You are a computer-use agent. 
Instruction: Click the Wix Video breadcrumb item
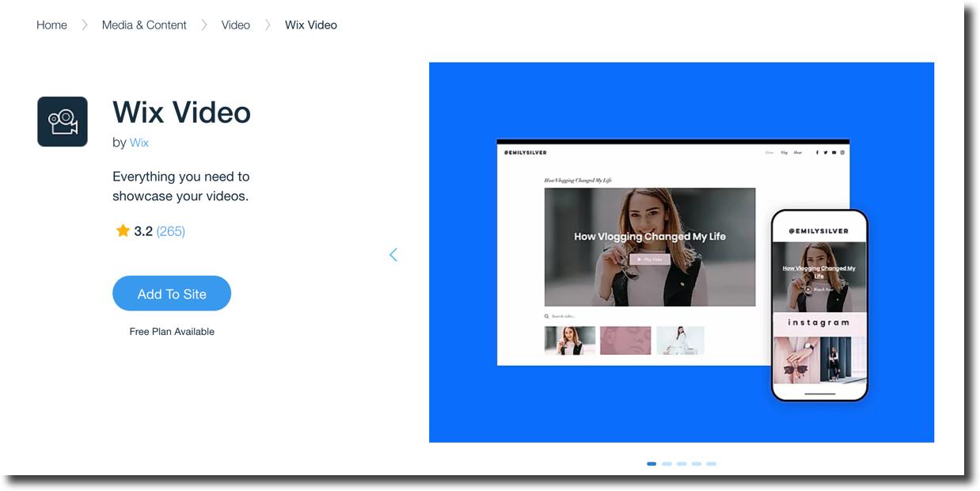(x=311, y=25)
